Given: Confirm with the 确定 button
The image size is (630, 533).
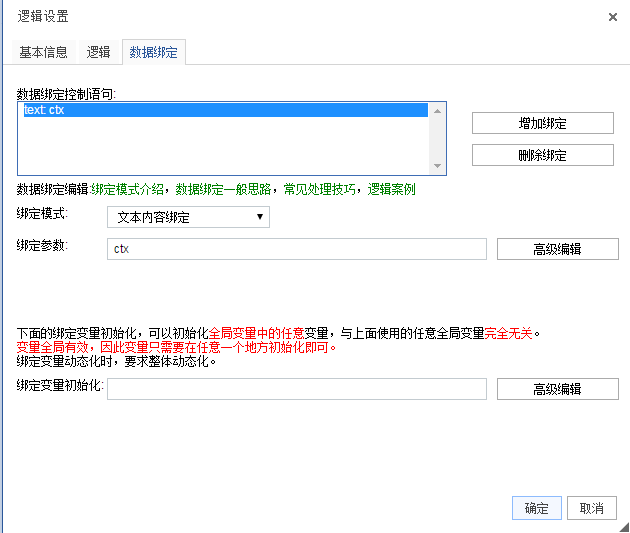Looking at the screenshot, I should pos(536,508).
